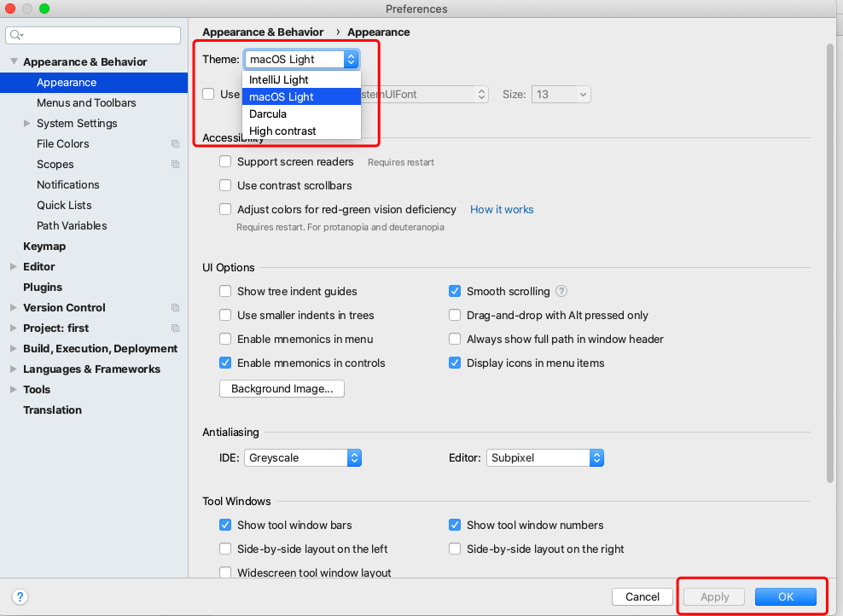The height and width of the screenshot is (616, 843).
Task: Open the How it works link
Action: (x=502, y=210)
